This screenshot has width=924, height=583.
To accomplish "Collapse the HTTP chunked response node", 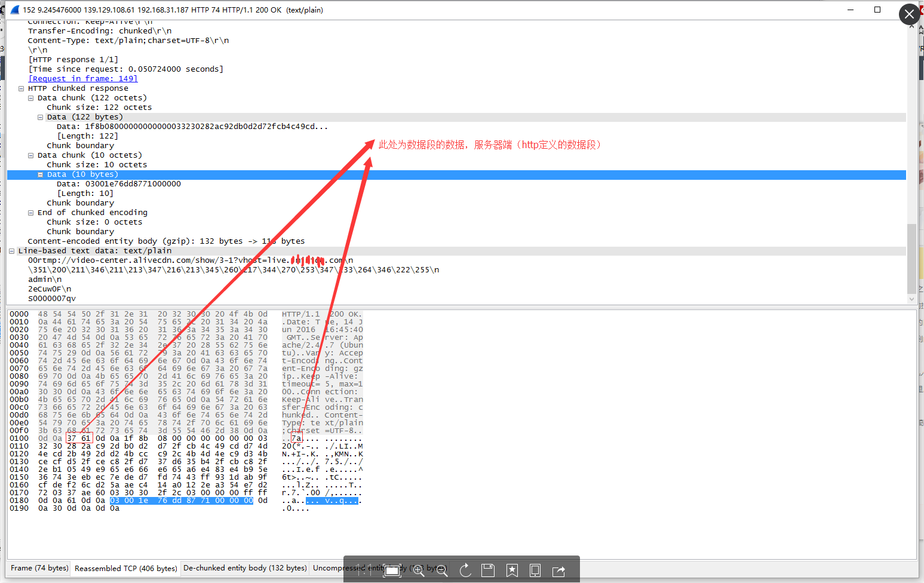I will point(21,88).
